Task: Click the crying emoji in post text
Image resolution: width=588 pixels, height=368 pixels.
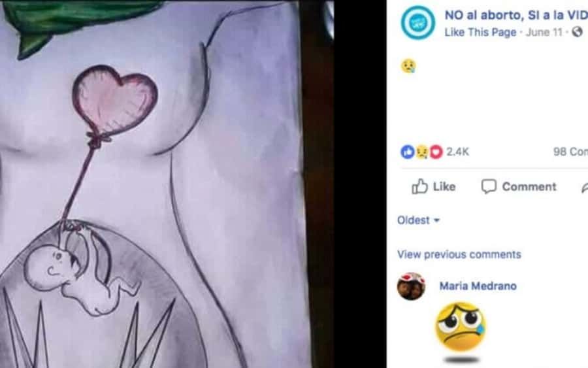Action: pyautogui.click(x=408, y=66)
